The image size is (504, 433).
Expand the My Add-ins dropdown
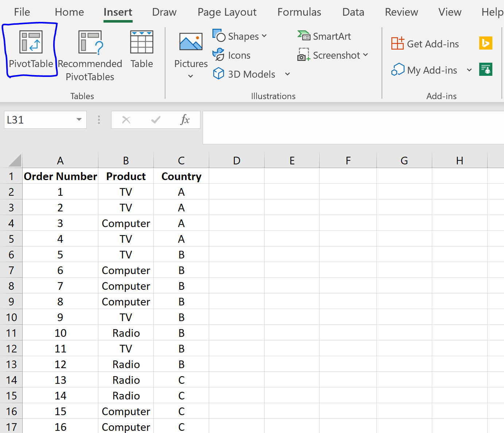(x=469, y=70)
